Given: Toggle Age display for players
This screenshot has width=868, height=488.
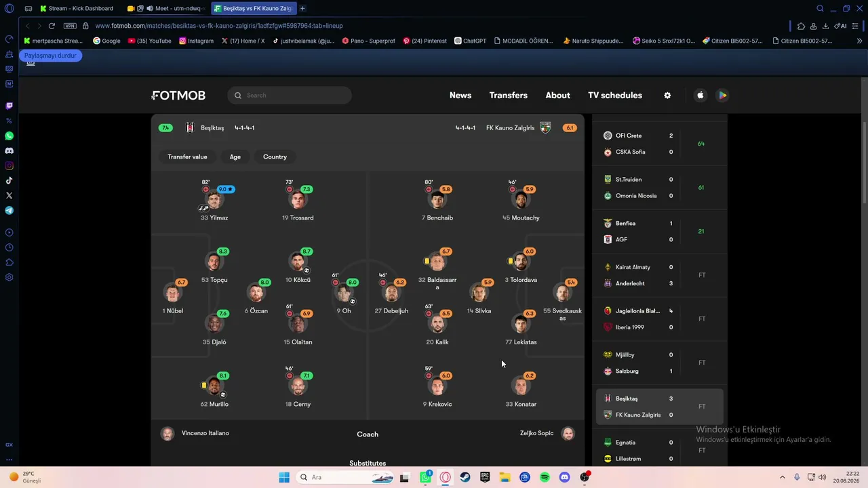Looking at the screenshot, I should [235, 157].
